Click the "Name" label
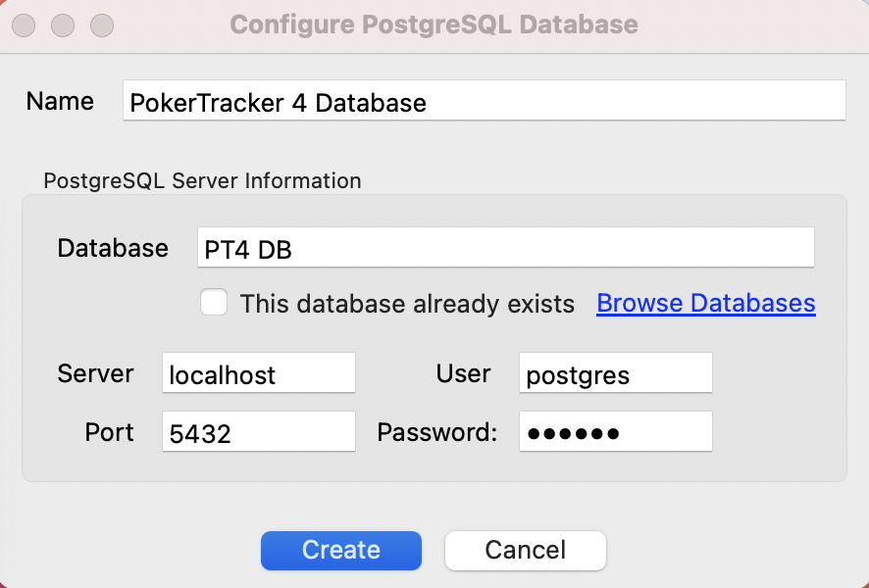This screenshot has height=588, width=869. [x=60, y=101]
